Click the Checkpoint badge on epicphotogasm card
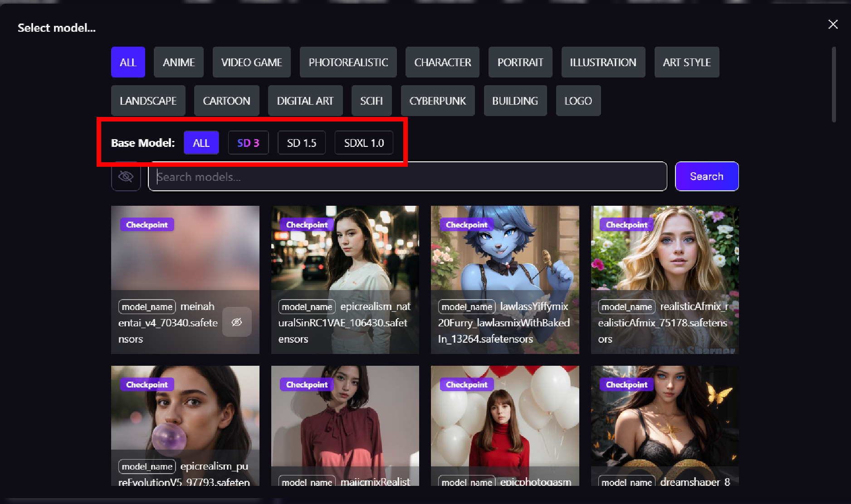 pos(466,385)
